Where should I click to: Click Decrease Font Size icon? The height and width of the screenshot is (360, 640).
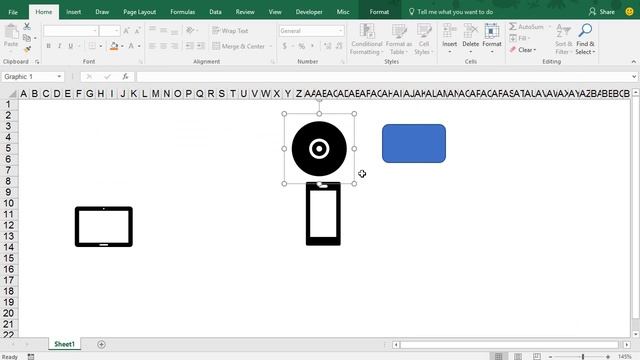click(x=138, y=31)
